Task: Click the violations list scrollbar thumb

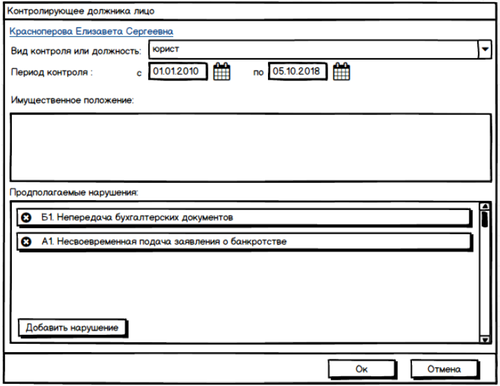Action: pos(485,219)
